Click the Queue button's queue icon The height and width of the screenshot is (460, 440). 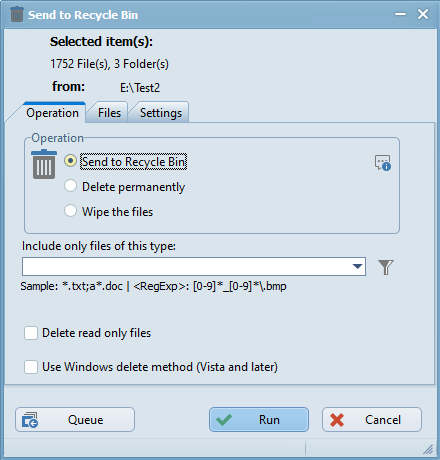tap(30, 420)
